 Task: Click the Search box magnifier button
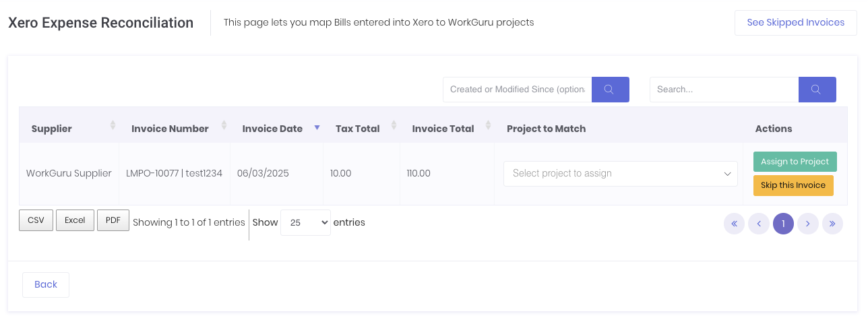817,90
